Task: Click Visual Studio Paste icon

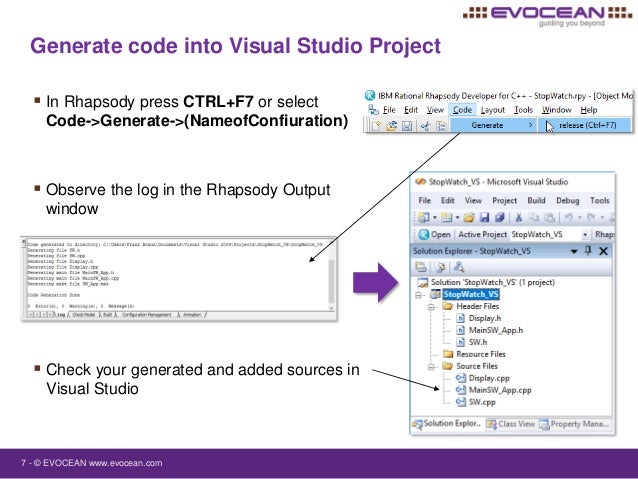Action: 549,217
